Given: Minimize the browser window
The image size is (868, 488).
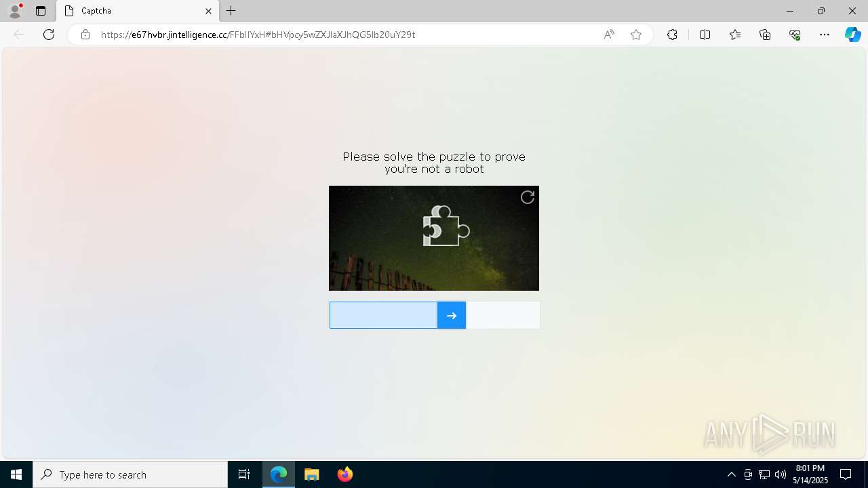Looking at the screenshot, I should [790, 11].
